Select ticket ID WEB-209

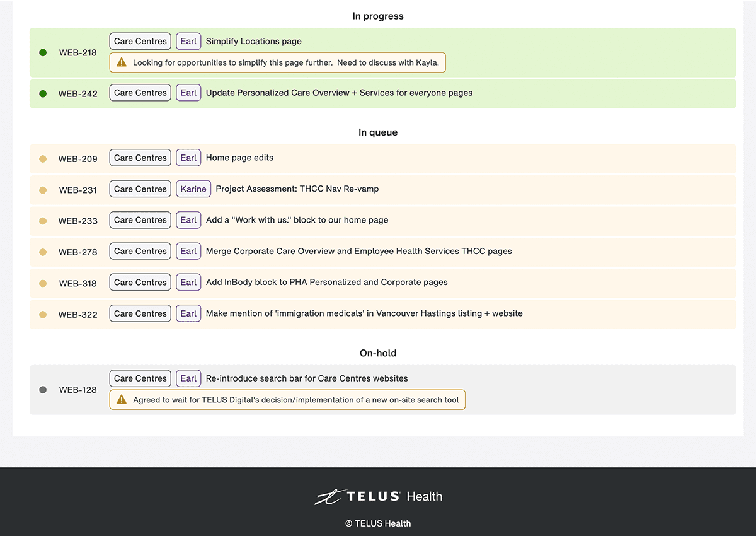click(78, 159)
